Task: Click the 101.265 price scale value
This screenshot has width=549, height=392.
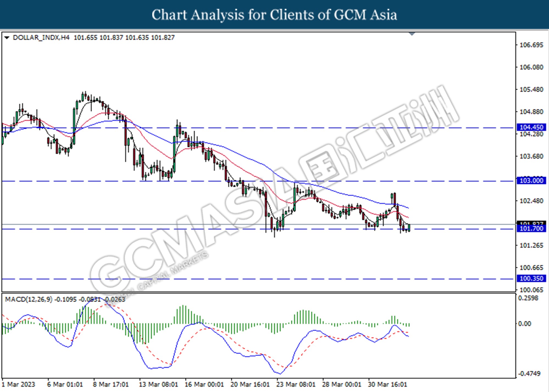Action: [531, 245]
